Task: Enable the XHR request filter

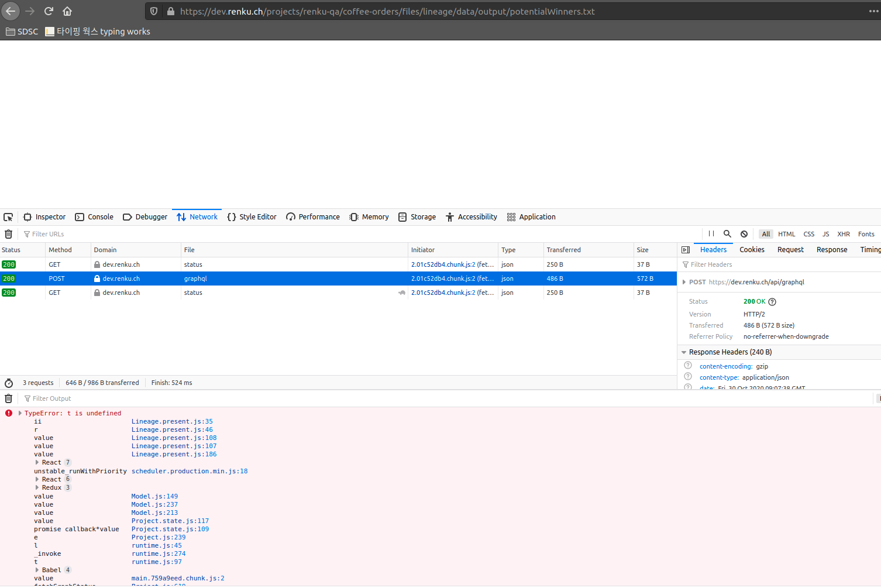Action: click(x=844, y=233)
